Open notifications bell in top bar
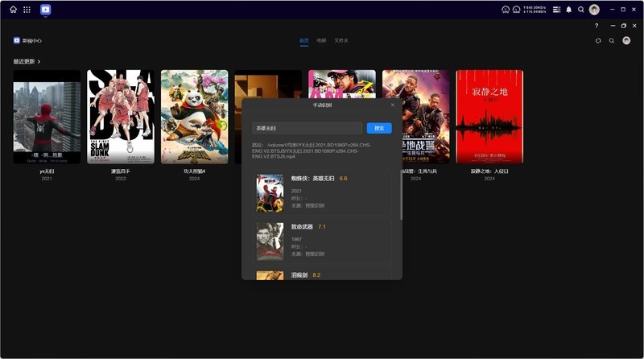The width and height of the screenshot is (644, 359). tap(569, 10)
